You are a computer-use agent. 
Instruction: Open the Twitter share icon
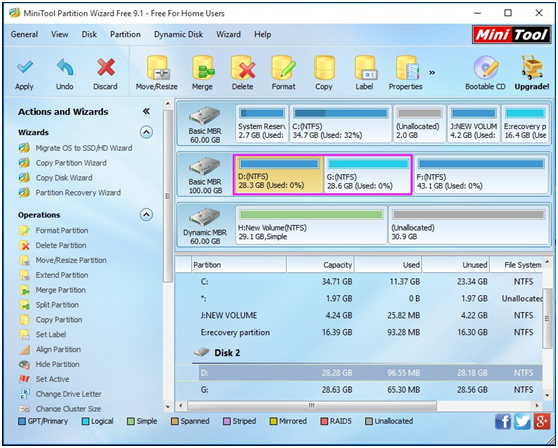click(522, 422)
